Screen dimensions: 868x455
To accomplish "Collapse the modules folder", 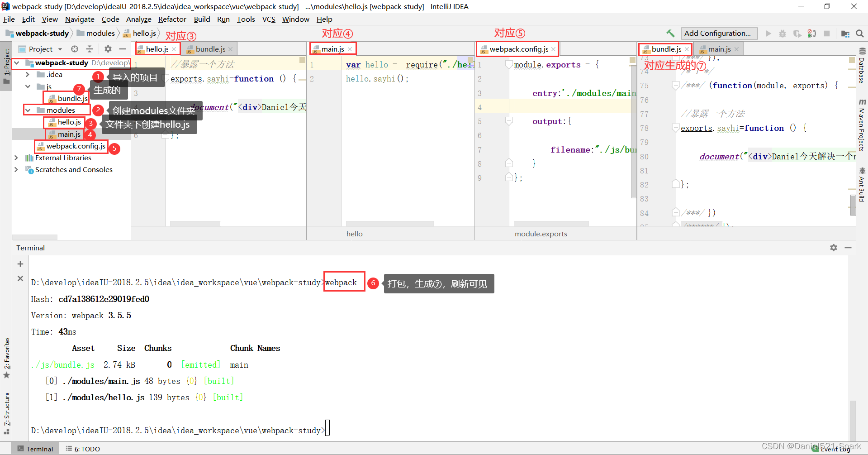I will pos(28,110).
